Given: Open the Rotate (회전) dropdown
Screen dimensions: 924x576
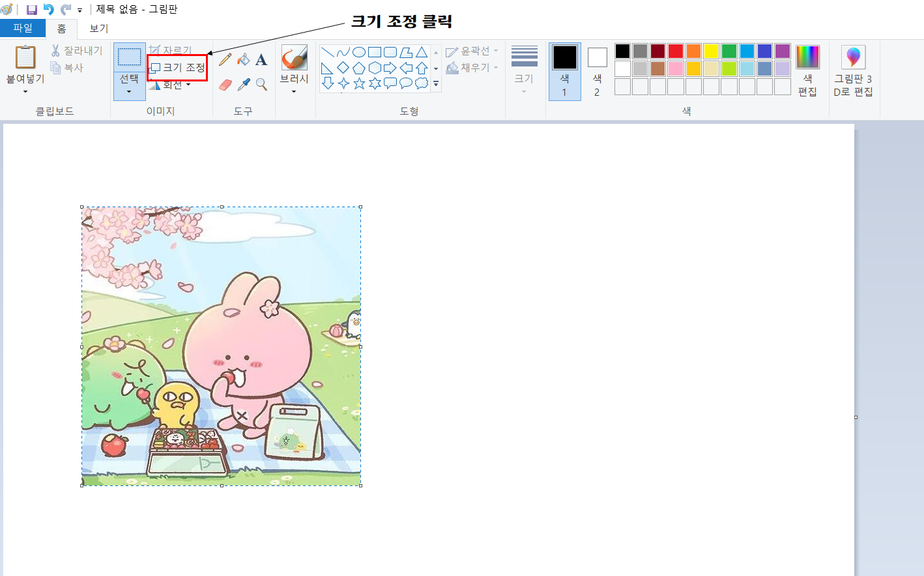Looking at the screenshot, I should 171,85.
